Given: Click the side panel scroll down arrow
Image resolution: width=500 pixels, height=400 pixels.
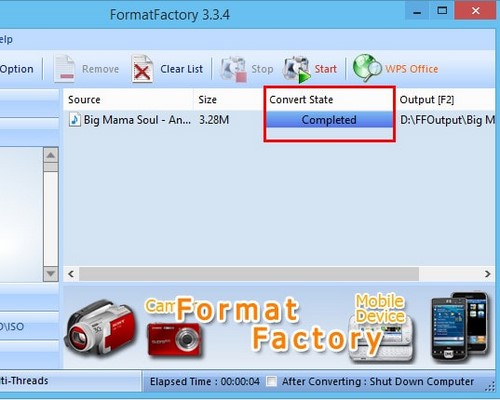Looking at the screenshot, I should tap(51, 274).
